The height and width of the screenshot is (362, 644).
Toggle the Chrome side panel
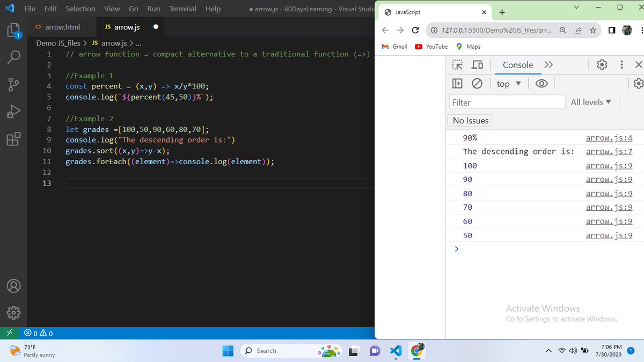click(611, 31)
